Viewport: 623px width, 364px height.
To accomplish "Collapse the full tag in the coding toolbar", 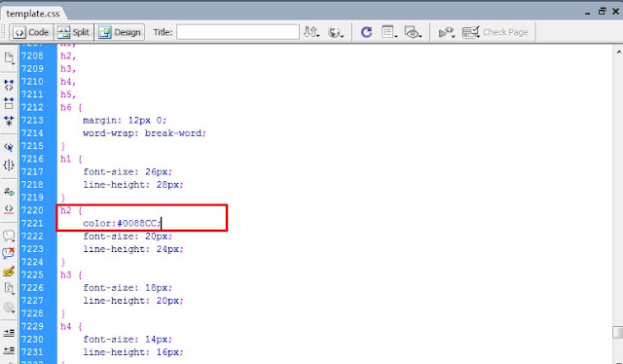I will click(x=9, y=85).
